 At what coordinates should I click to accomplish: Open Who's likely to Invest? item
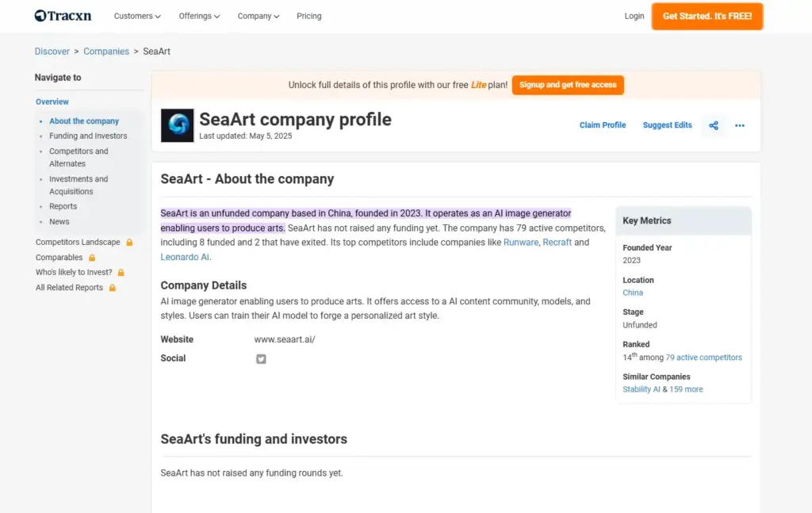point(74,272)
